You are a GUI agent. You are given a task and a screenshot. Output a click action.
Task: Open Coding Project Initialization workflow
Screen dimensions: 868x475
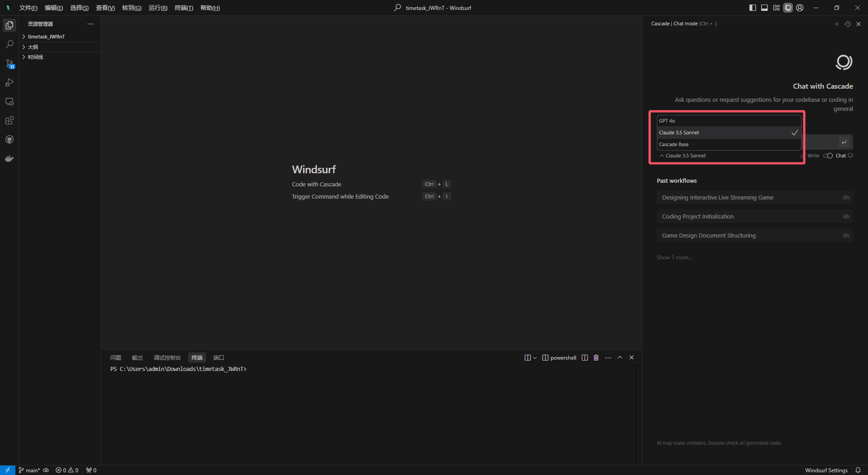[x=755, y=217]
